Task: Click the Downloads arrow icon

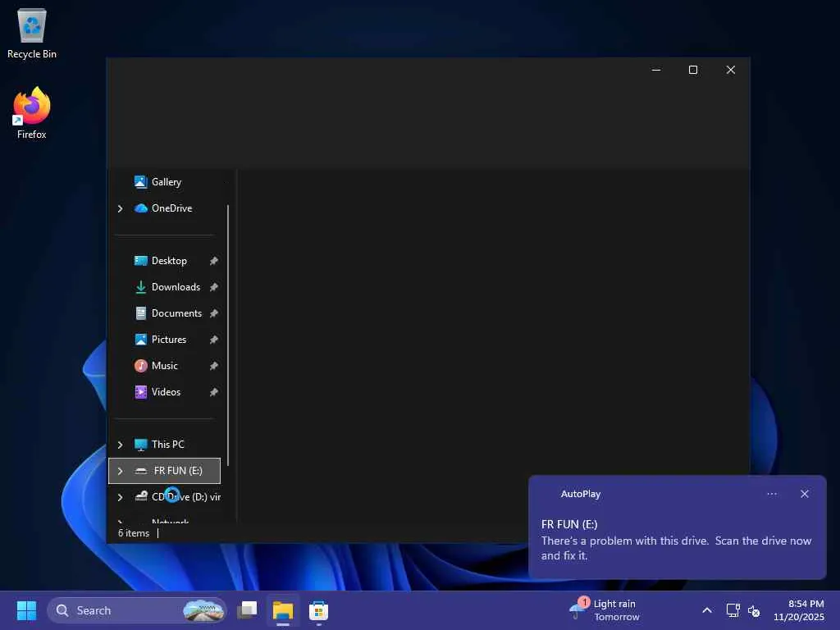Action: click(x=140, y=287)
